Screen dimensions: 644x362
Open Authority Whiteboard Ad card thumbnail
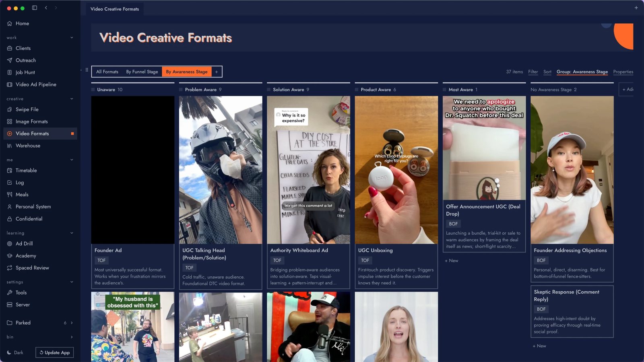pyautogui.click(x=309, y=170)
